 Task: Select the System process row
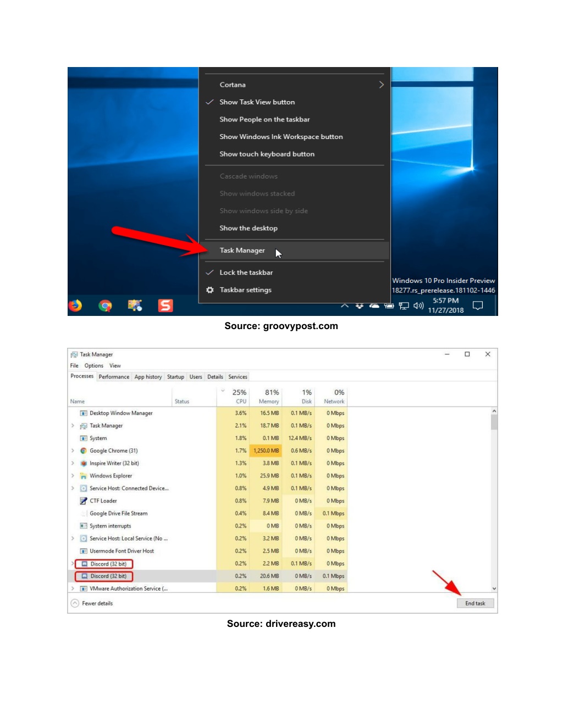click(x=208, y=438)
